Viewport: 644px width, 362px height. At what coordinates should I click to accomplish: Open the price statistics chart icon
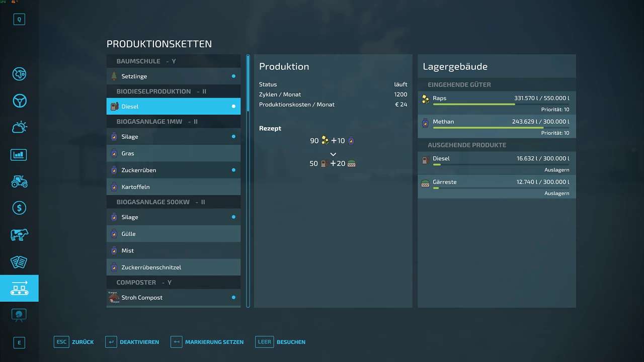[x=19, y=154]
